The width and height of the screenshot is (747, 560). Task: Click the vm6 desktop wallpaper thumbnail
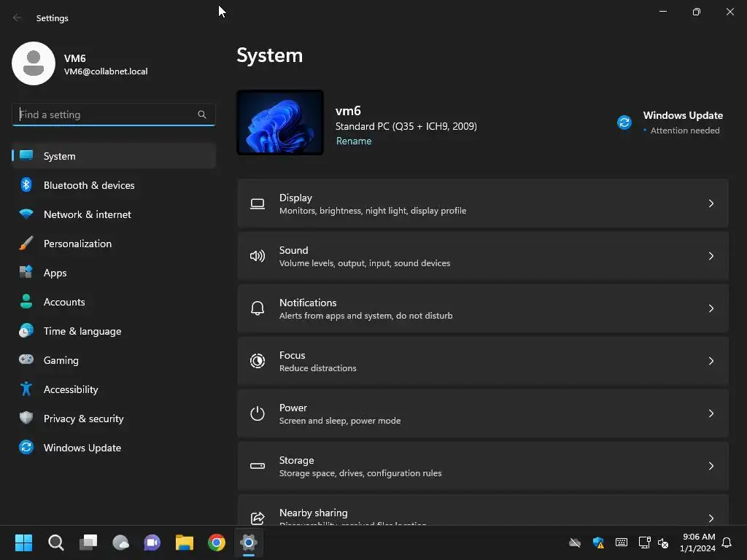280,122
